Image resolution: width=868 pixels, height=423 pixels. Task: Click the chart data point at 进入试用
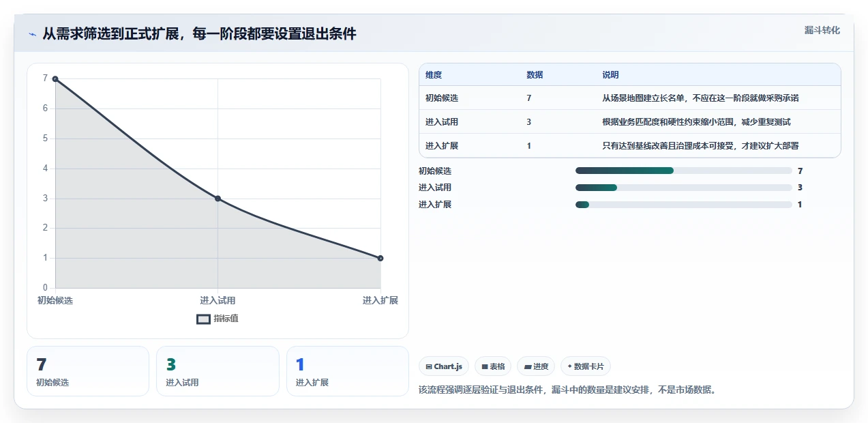pyautogui.click(x=218, y=199)
